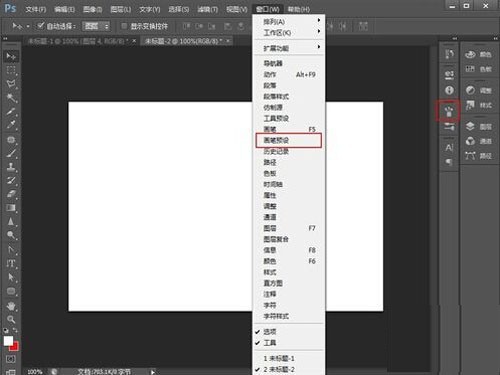This screenshot has width=500, height=375.
Task: Open the 图层(L) menu
Action: coord(121,9)
